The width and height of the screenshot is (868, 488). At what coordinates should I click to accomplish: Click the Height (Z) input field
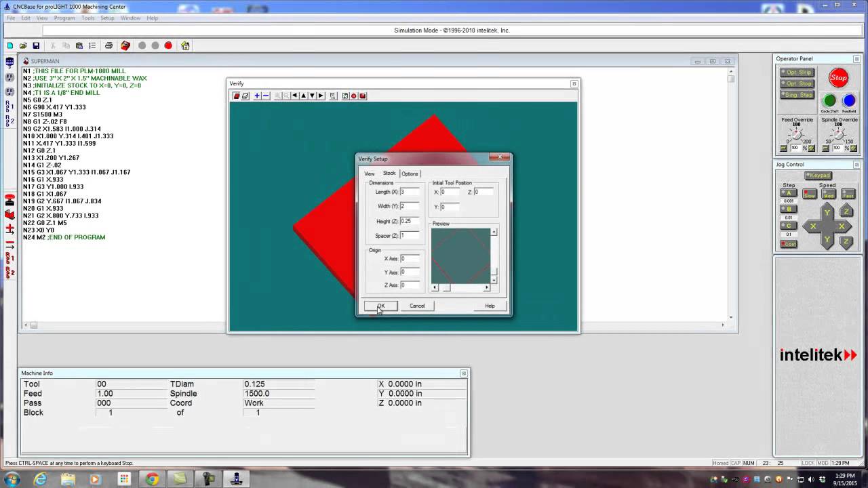point(410,221)
